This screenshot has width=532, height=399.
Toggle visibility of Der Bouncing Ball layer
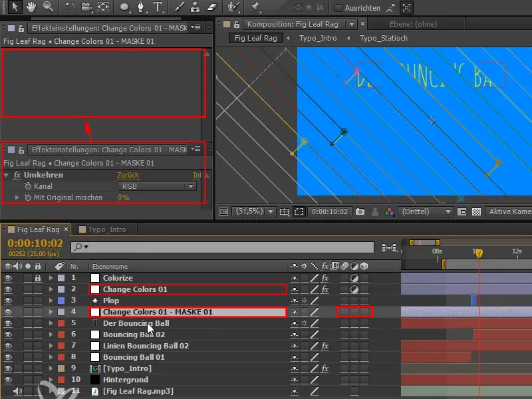click(8, 323)
